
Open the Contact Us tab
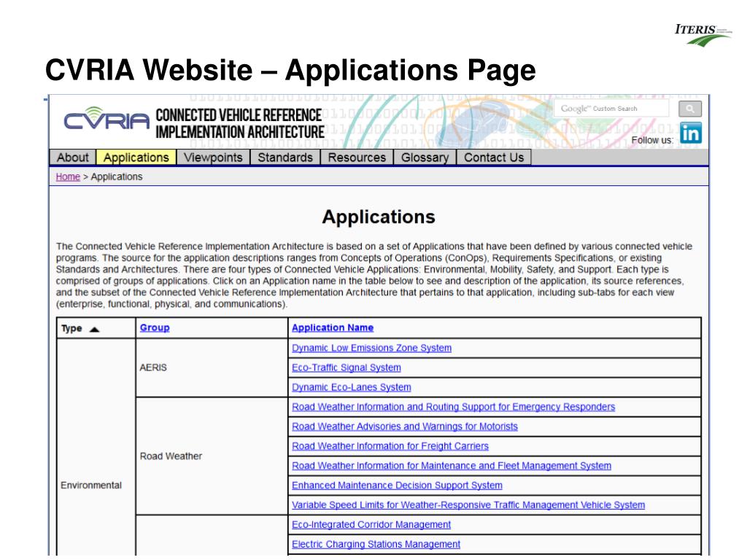(494, 157)
